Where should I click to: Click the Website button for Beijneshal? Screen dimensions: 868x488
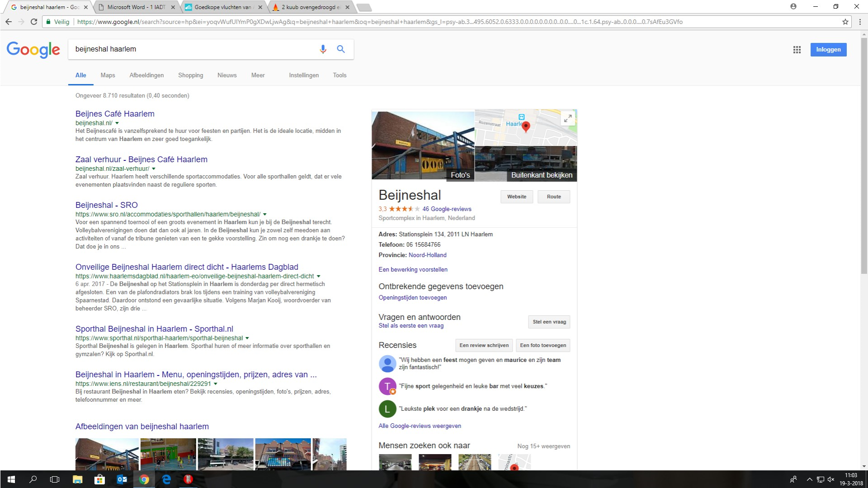[x=516, y=197]
